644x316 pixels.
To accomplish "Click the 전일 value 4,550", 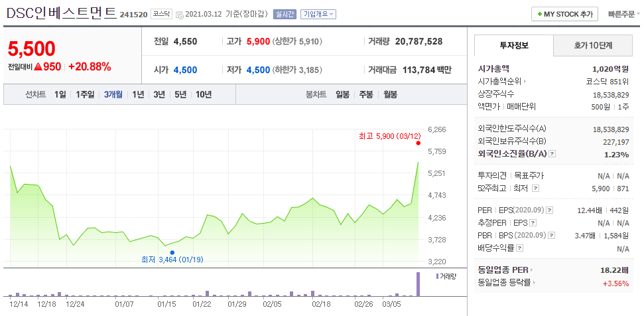I will pos(185,42).
